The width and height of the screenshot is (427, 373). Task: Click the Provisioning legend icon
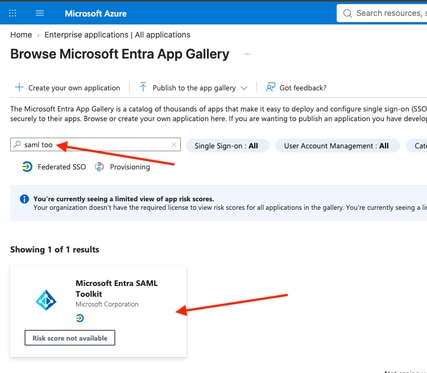click(99, 167)
